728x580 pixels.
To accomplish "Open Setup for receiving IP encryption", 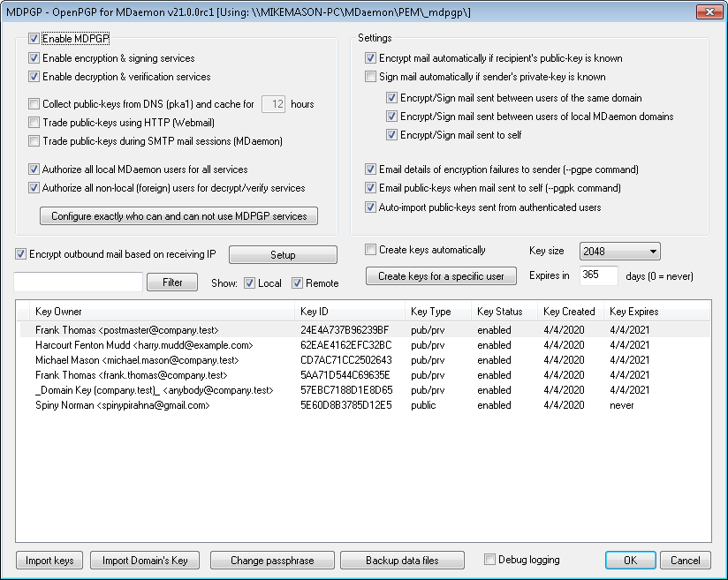I will 283,255.
